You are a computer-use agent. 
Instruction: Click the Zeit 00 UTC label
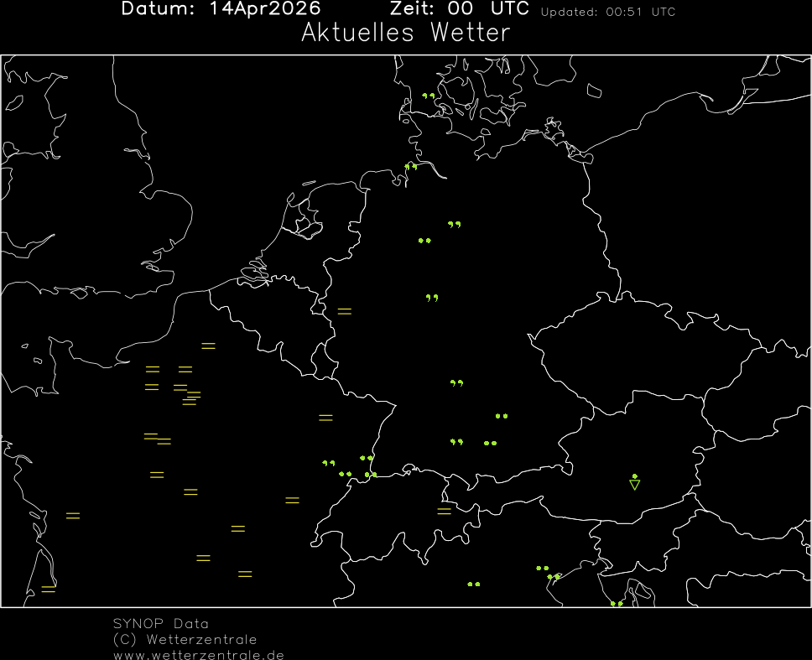point(459,9)
